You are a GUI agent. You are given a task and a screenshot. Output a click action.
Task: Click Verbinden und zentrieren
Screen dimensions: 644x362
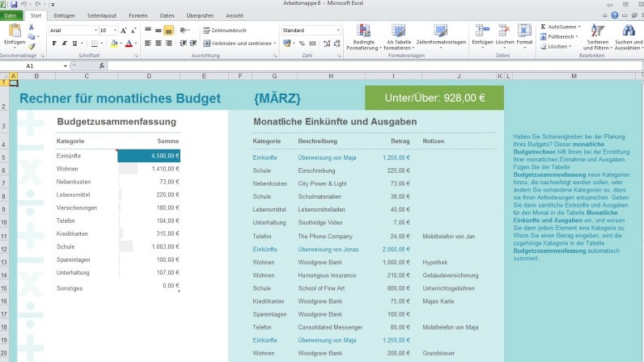(237, 43)
